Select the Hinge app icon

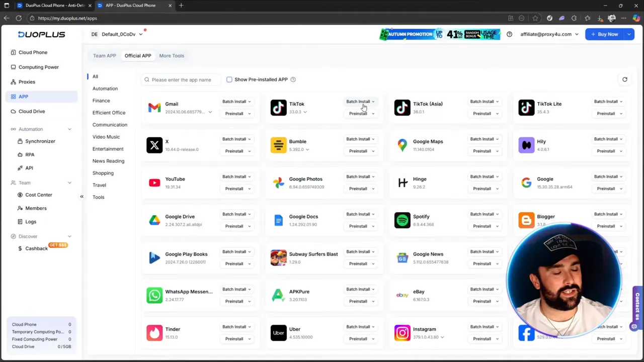(403, 183)
